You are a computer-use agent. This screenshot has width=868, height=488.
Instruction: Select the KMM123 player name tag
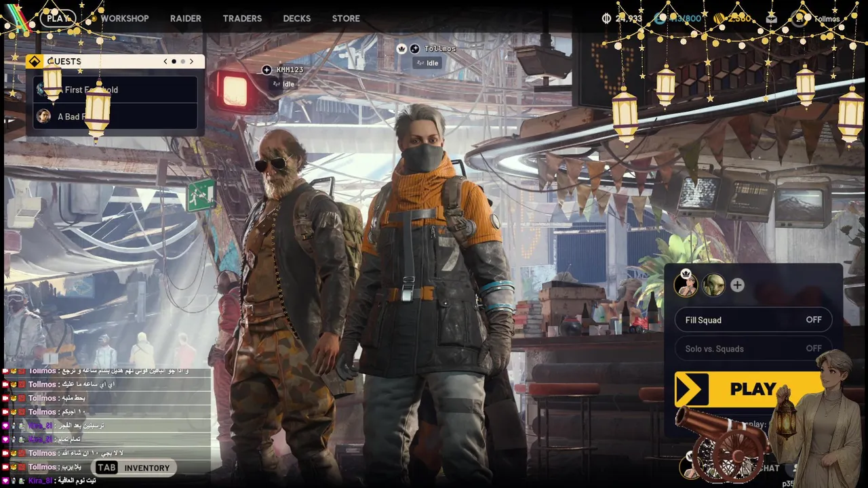(290, 70)
